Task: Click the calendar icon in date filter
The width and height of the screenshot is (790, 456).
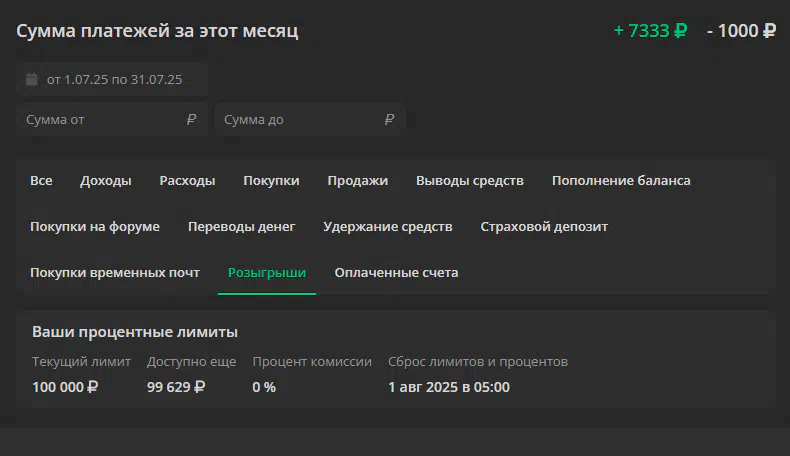Action: tap(32, 79)
